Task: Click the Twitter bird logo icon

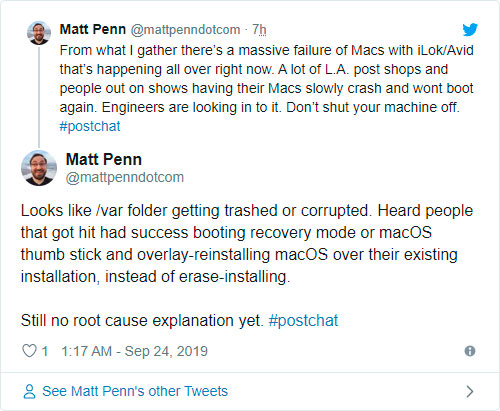Action: coord(470,30)
